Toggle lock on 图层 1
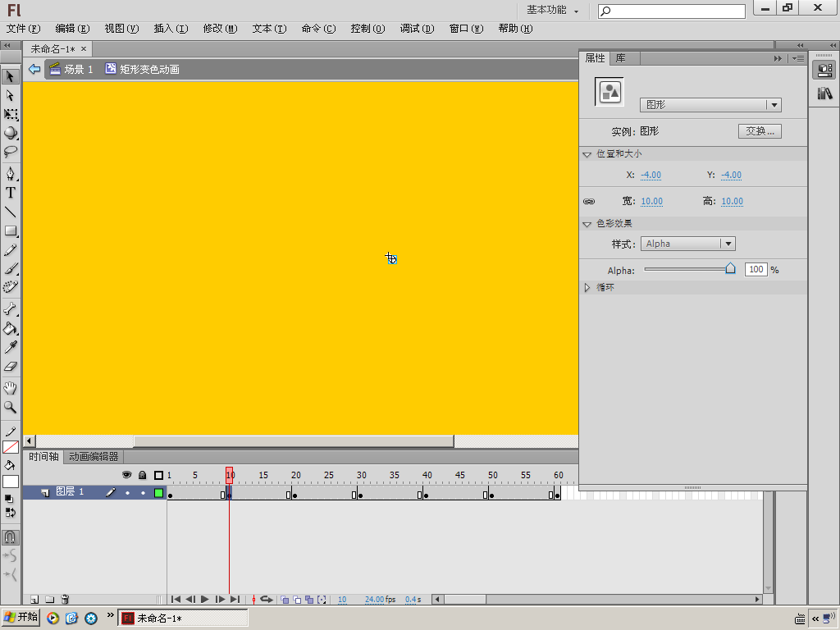Viewport: 840px width, 630px height. (143, 493)
